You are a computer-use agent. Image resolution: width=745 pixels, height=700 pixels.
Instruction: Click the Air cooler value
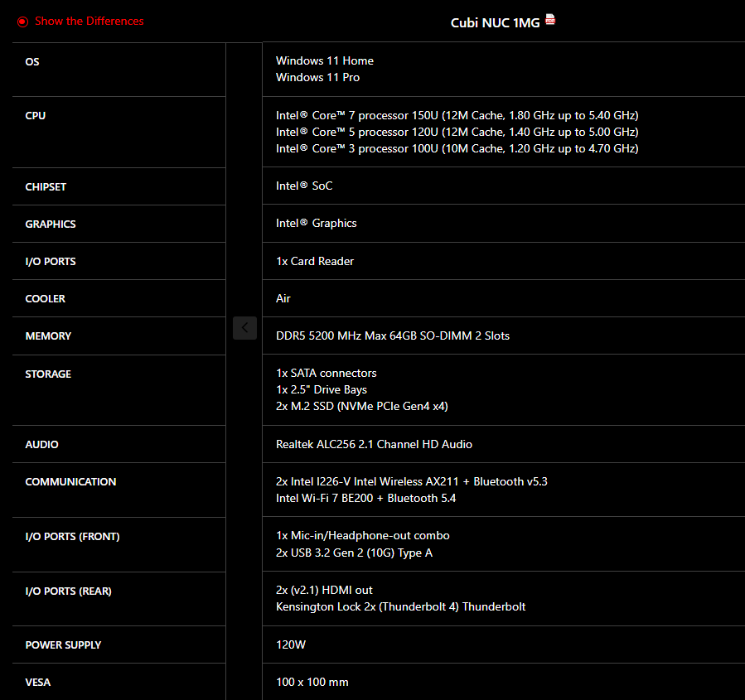(283, 298)
